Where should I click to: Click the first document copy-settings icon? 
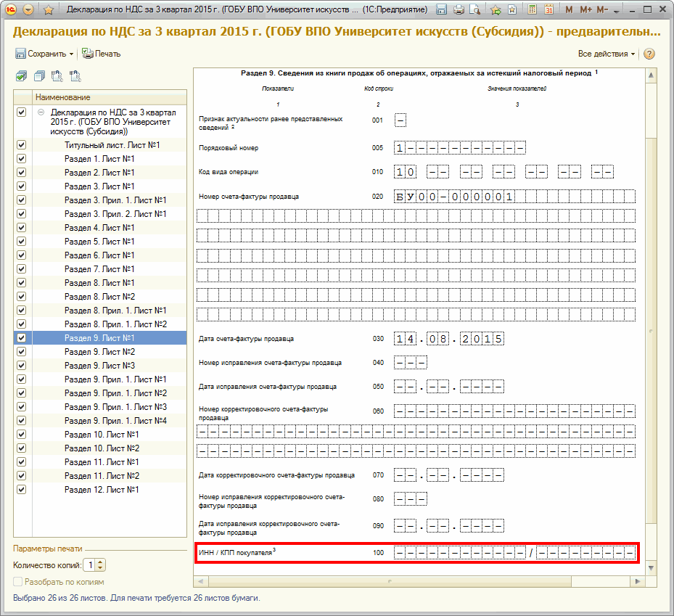57,76
